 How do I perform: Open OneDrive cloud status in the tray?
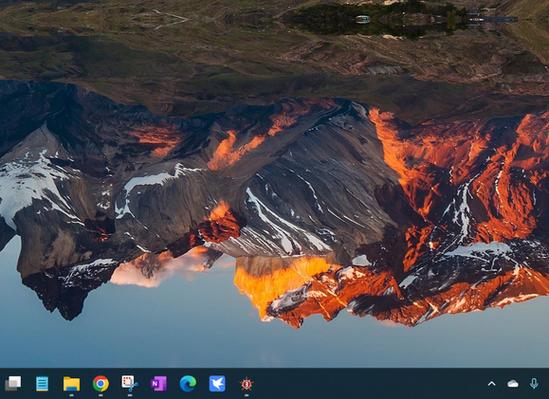[513, 384]
